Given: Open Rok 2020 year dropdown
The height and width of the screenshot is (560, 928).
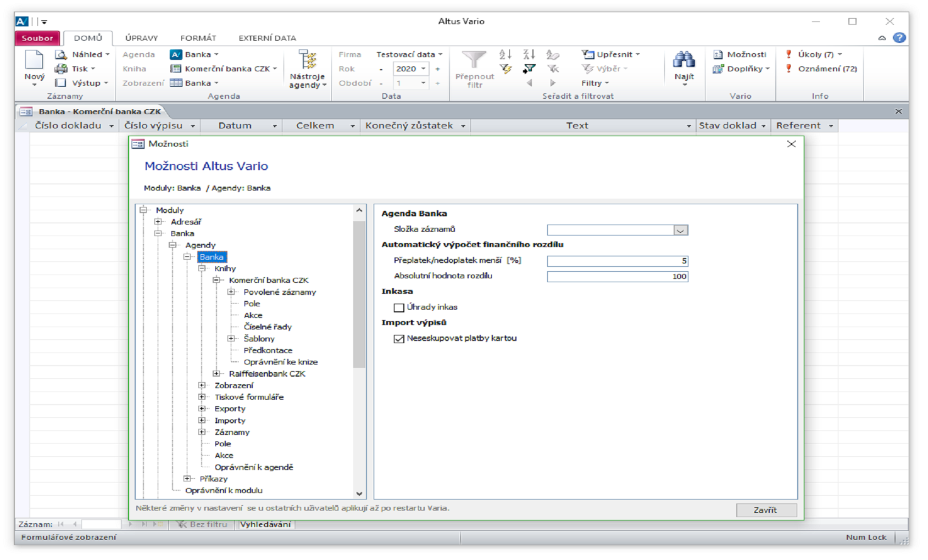Looking at the screenshot, I should click(x=423, y=69).
